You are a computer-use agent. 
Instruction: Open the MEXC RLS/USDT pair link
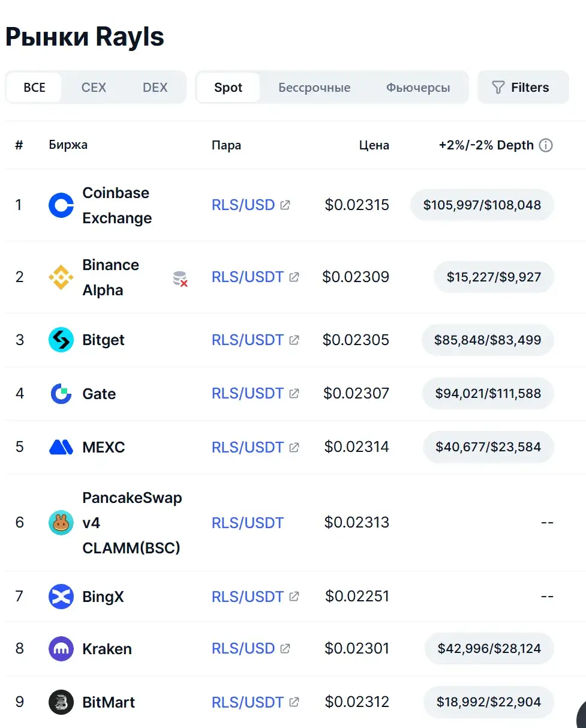(248, 447)
